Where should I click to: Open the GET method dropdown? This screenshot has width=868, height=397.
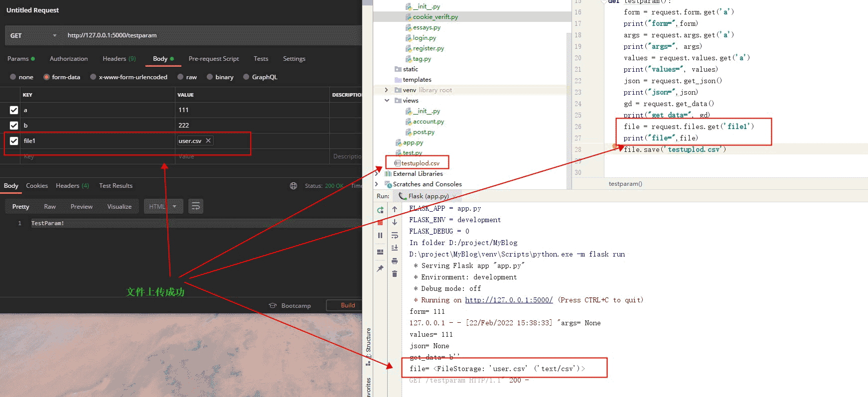(33, 35)
